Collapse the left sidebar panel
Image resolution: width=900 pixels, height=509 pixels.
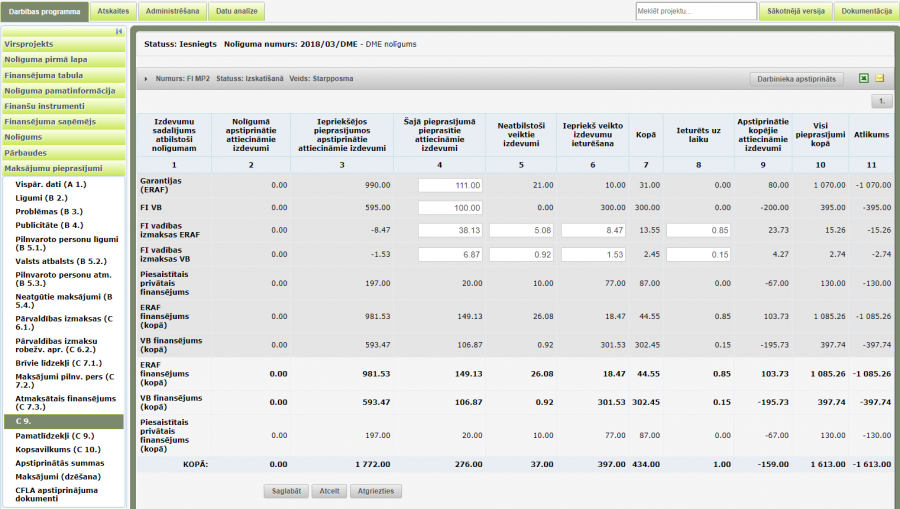click(119, 32)
